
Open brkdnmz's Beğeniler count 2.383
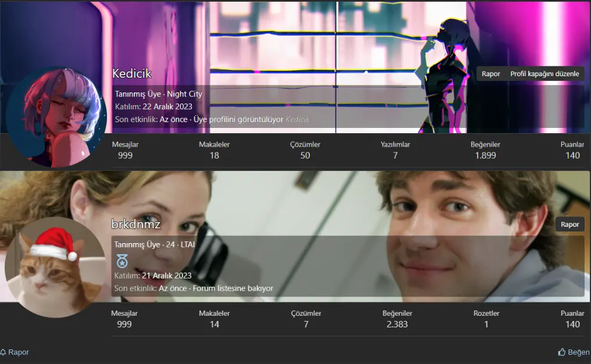(x=397, y=324)
